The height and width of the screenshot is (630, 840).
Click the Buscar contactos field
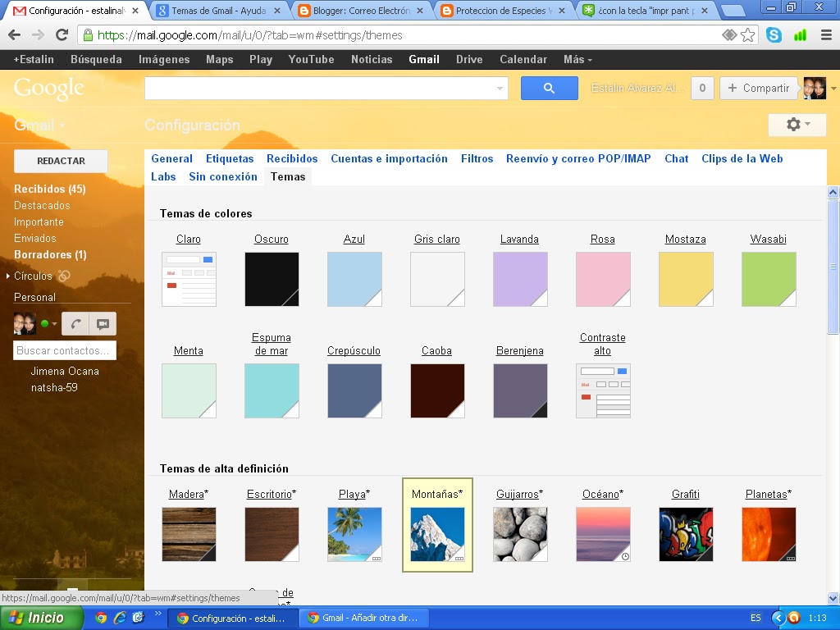(64, 350)
